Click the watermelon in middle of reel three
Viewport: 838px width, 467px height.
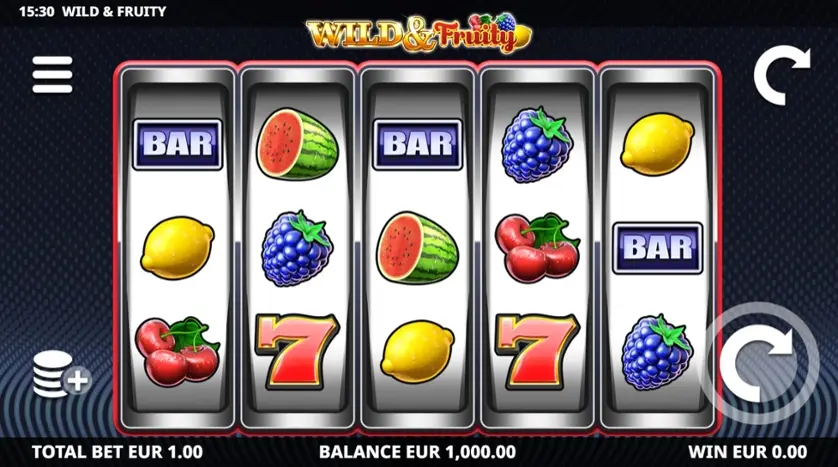click(417, 248)
